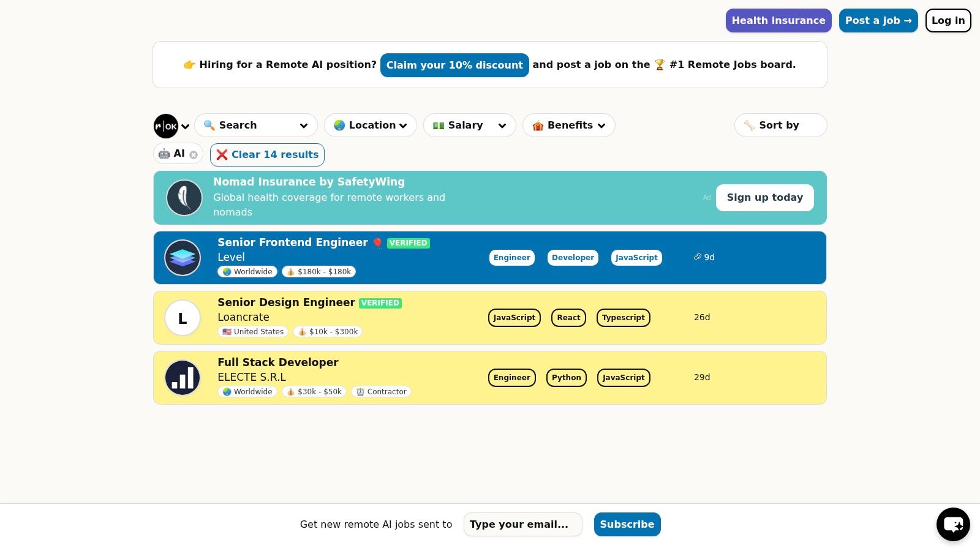This screenshot has width=980, height=551.
Task: Click the Remote OK logo icon
Action: point(166,126)
